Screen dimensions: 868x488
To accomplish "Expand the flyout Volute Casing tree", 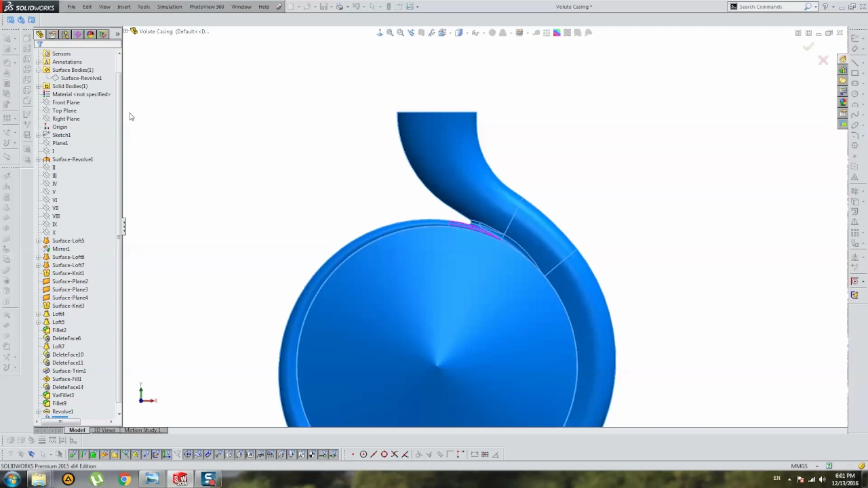I will pyautogui.click(x=126, y=31).
